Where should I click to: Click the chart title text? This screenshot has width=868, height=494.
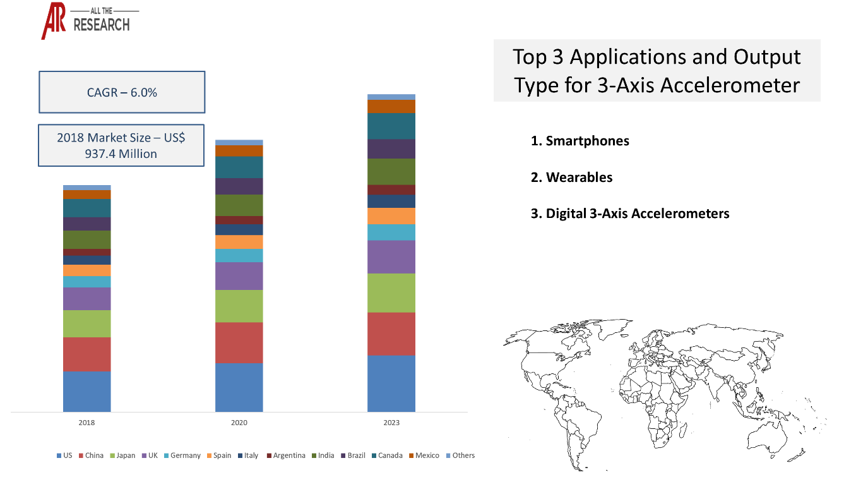tap(657, 70)
